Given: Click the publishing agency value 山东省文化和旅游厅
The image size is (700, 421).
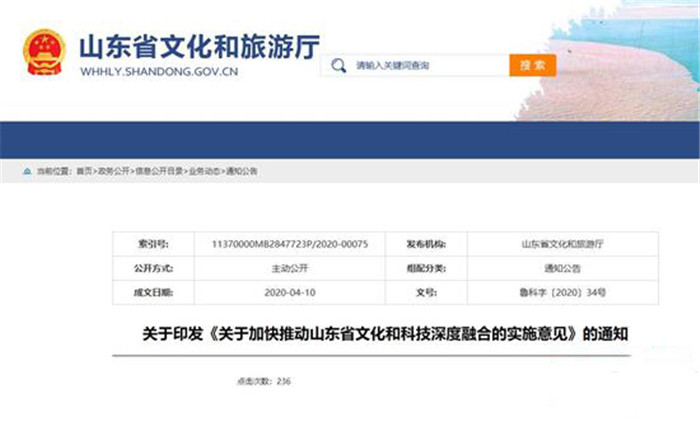Looking at the screenshot, I should (569, 243).
